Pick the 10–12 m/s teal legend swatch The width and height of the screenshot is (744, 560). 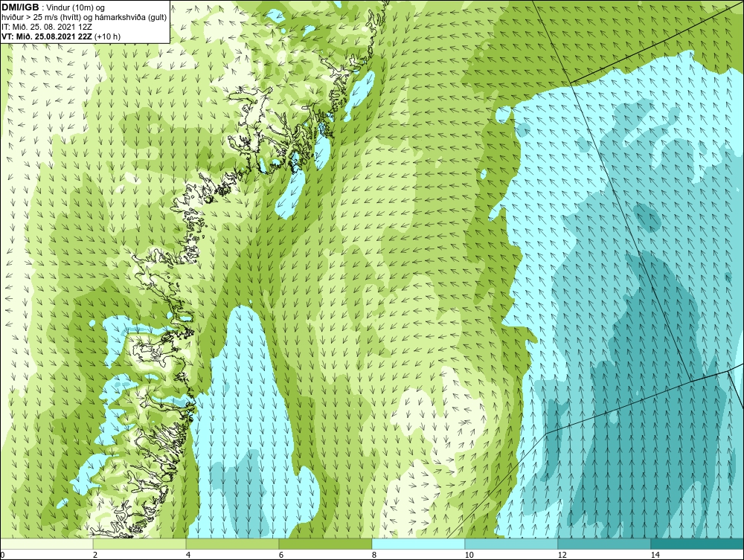coord(512,544)
